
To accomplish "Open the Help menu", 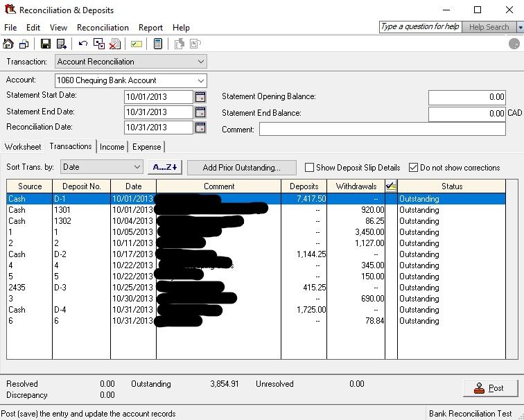I will pos(181,28).
